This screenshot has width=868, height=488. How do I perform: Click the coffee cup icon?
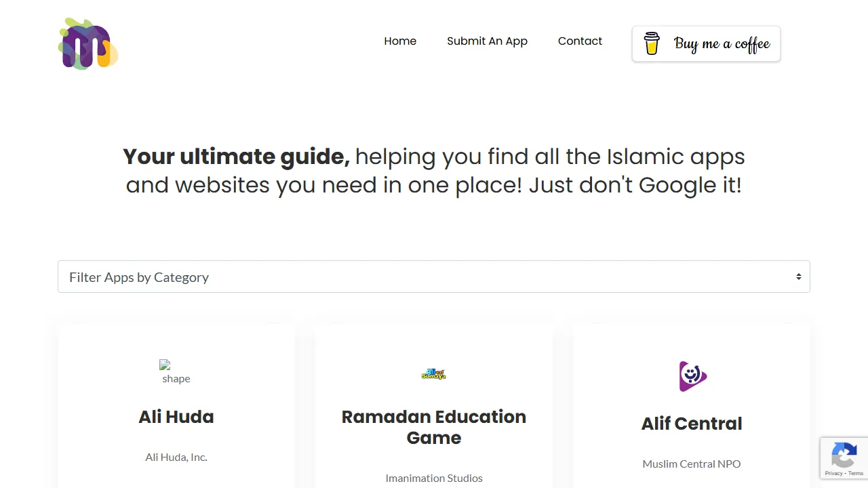click(651, 43)
